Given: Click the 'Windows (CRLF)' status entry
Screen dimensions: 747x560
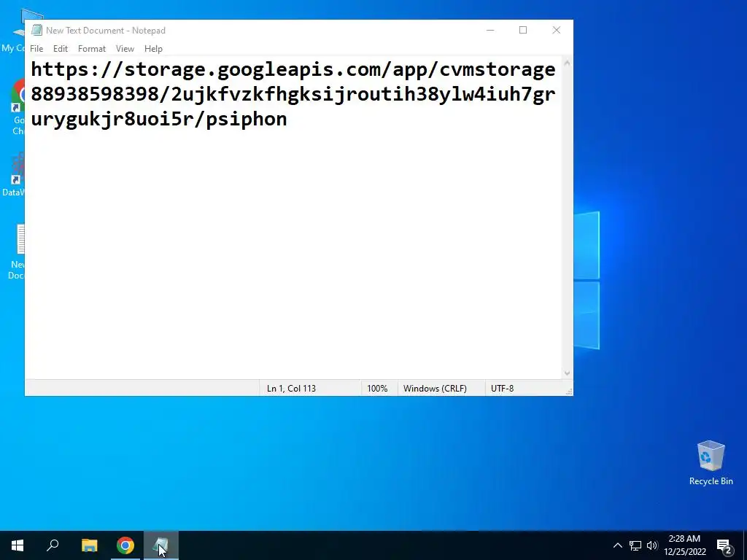Looking at the screenshot, I should pyautogui.click(x=435, y=389).
